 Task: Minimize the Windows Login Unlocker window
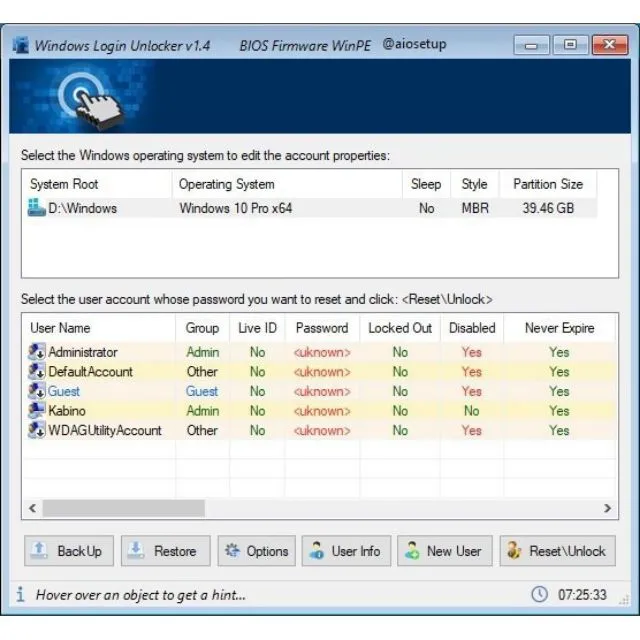click(531, 45)
